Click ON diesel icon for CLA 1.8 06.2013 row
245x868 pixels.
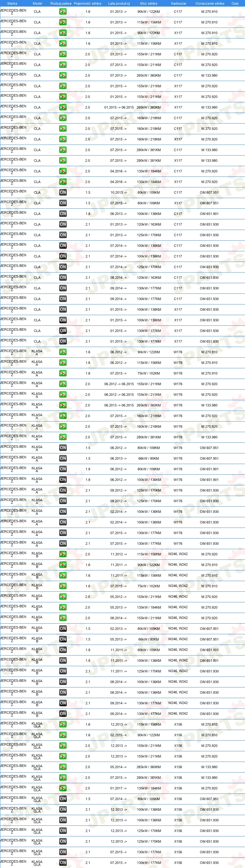(x=63, y=214)
